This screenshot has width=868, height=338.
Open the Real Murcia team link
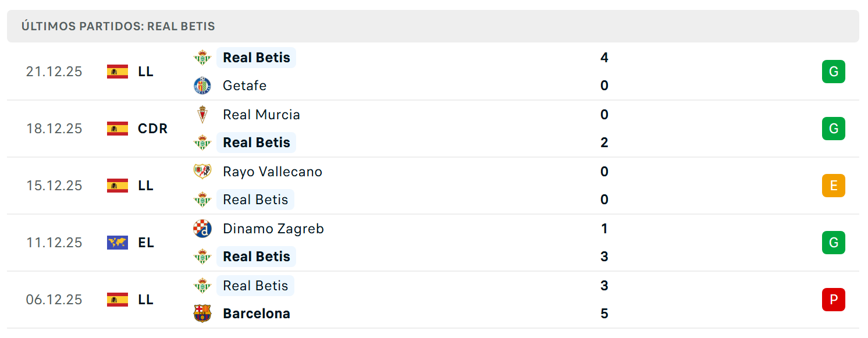point(261,115)
